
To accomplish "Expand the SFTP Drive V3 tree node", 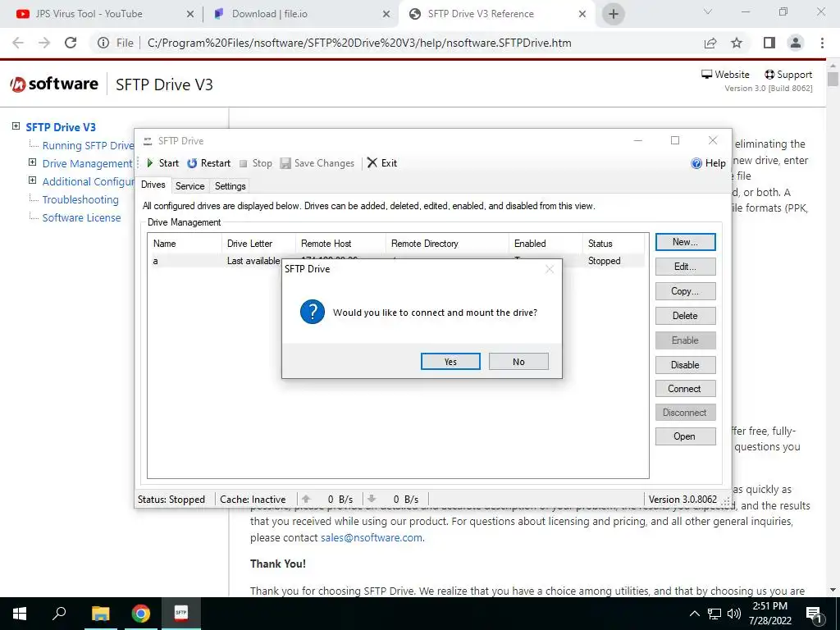I will (x=16, y=126).
